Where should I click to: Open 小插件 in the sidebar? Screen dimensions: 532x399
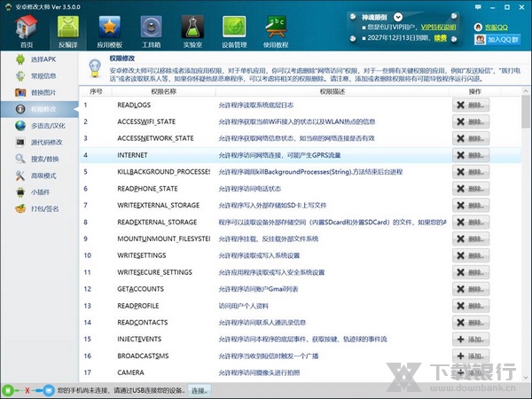coord(39,192)
